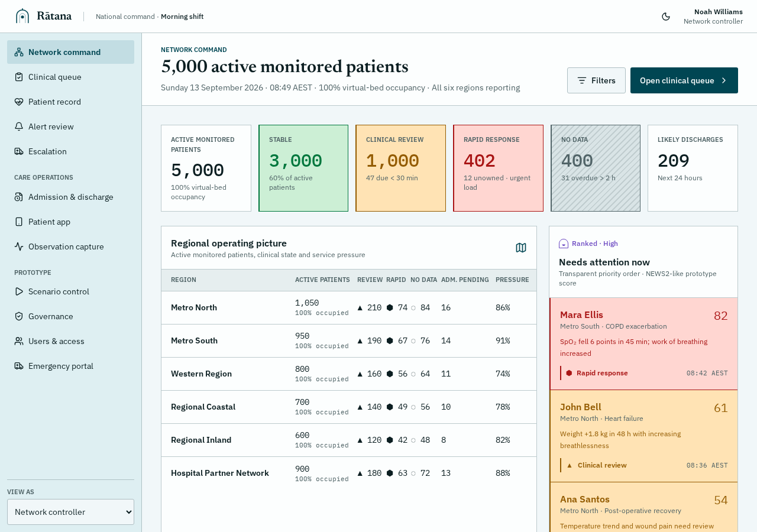Image resolution: width=757 pixels, height=532 pixels.
Task: Click the Filters button label
Action: point(603,80)
